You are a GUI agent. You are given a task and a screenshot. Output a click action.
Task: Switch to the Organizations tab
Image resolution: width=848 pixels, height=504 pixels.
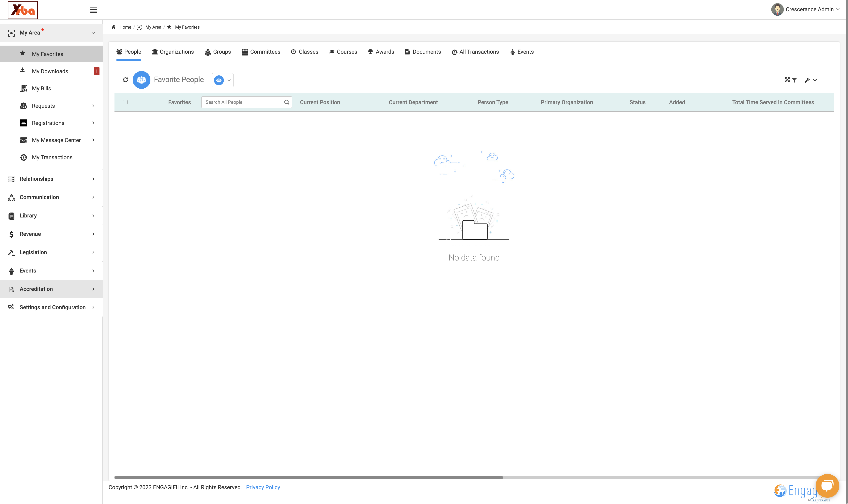tap(173, 52)
